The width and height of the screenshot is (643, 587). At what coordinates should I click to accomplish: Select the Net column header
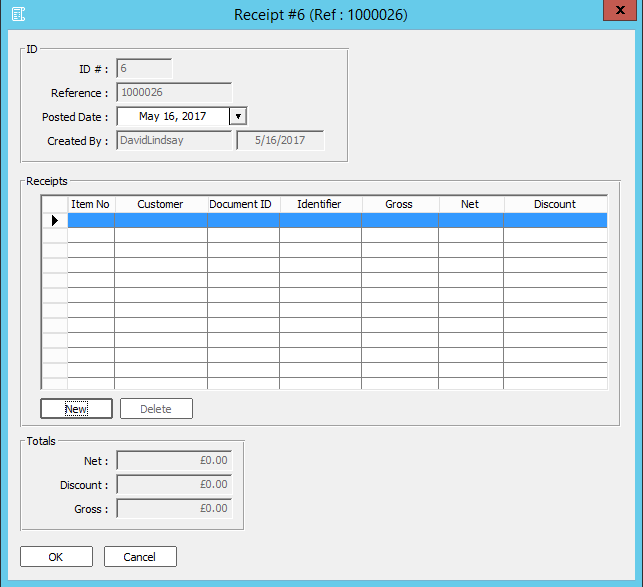tap(471, 204)
